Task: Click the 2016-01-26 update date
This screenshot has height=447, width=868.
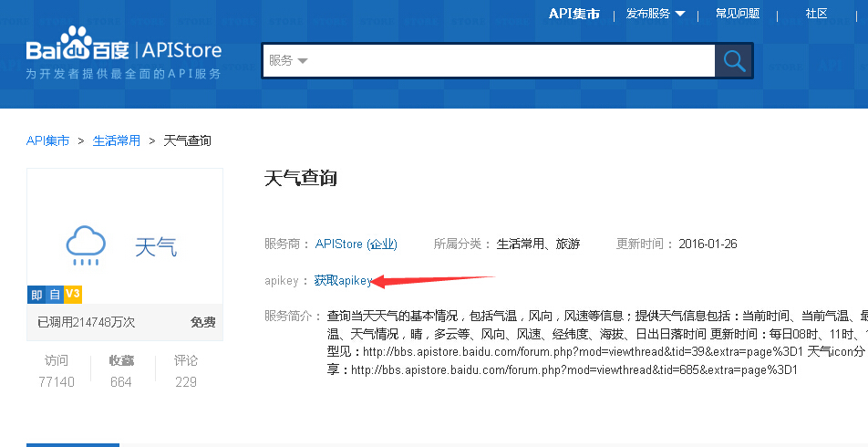Action: [708, 244]
